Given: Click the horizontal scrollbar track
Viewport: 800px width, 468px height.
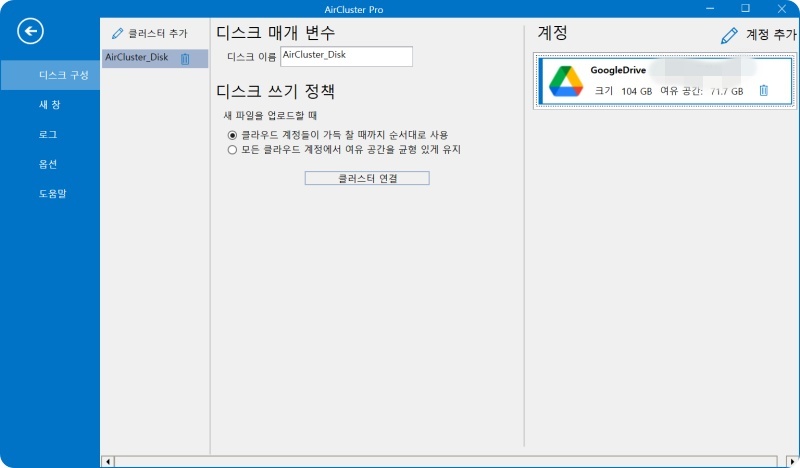Looking at the screenshot, I should point(446,462).
